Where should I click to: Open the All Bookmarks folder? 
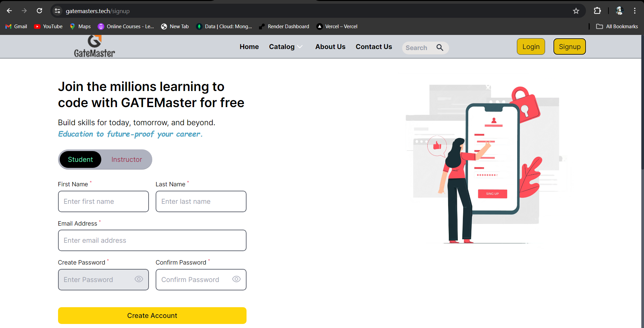[617, 27]
